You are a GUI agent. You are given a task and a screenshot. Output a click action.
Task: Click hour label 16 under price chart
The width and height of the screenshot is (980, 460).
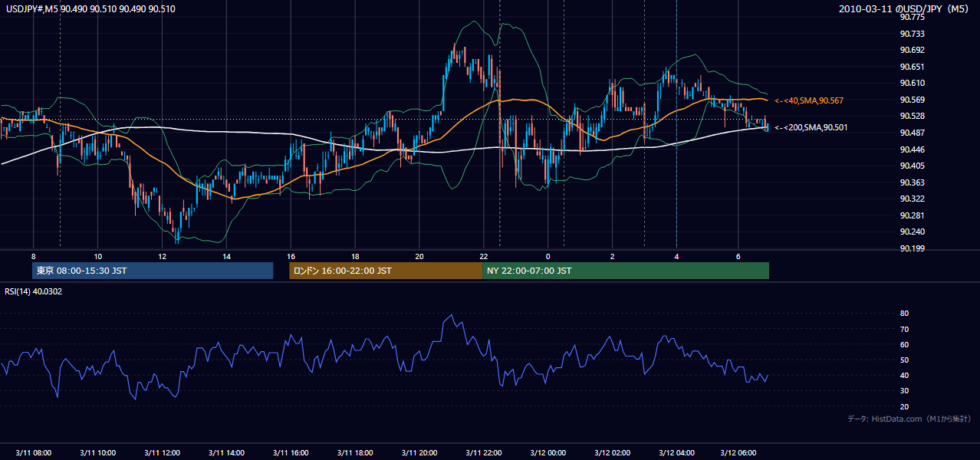click(291, 256)
